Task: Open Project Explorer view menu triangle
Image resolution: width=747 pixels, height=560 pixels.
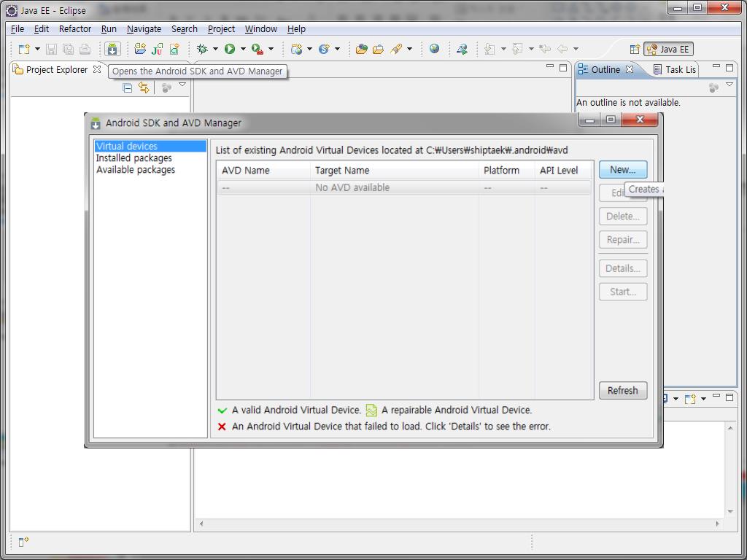Action: [x=182, y=85]
